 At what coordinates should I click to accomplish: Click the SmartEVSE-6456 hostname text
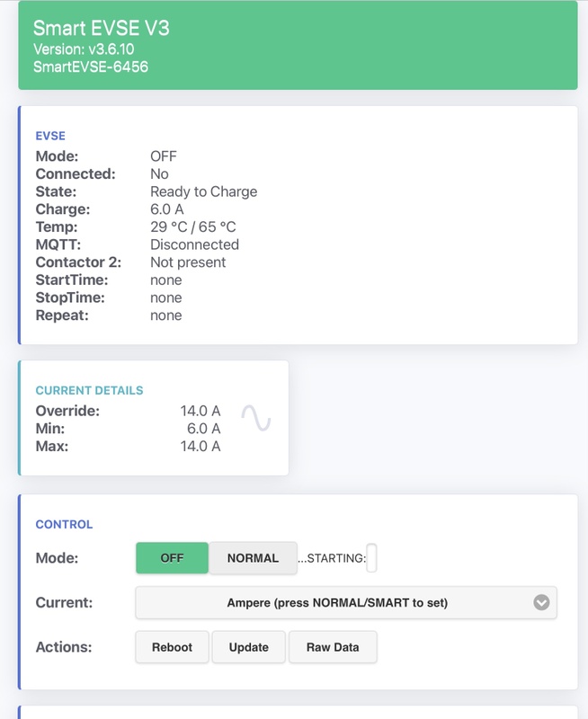click(x=91, y=67)
